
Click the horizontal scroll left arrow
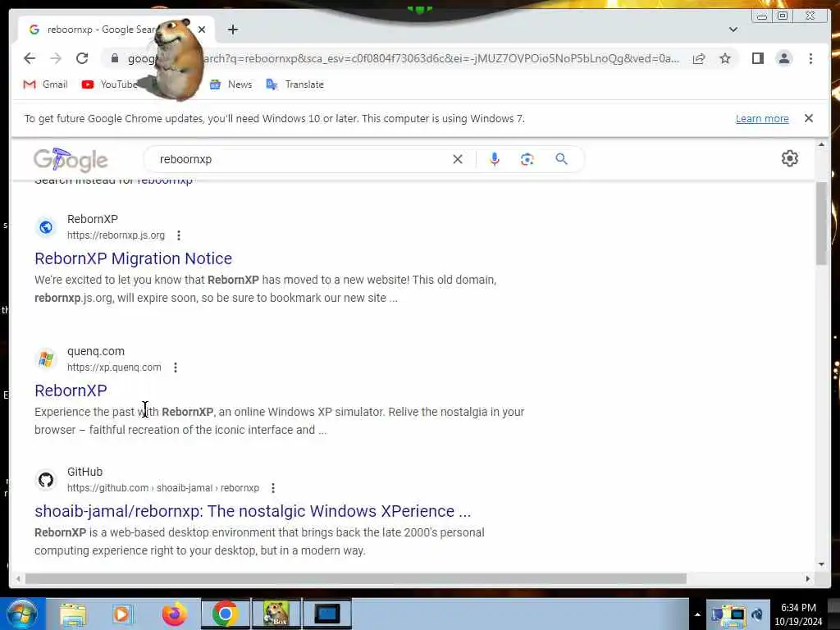tap(18, 578)
